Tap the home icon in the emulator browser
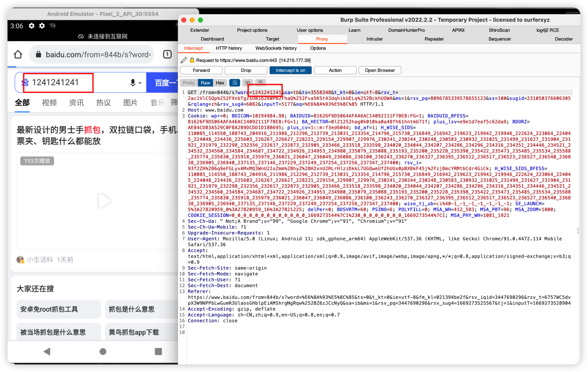Screen dimensions: 588x372 (18, 55)
